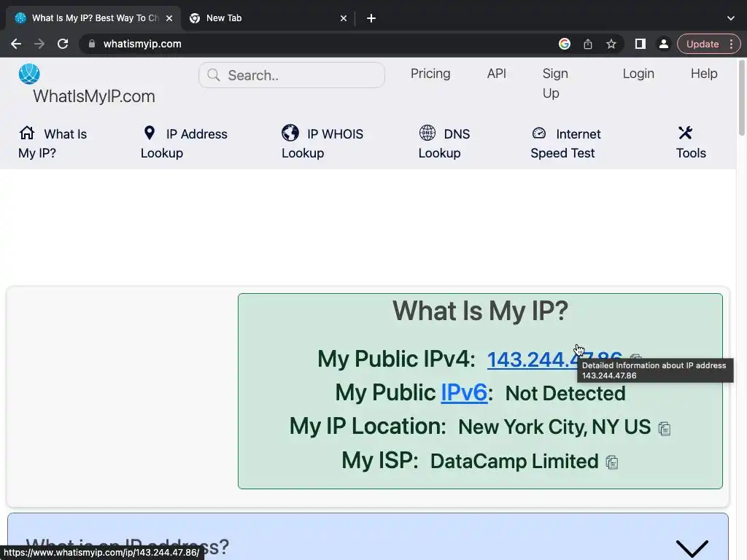This screenshot has width=747, height=560.
Task: Bookmark this page with the star icon
Action: pyautogui.click(x=611, y=44)
